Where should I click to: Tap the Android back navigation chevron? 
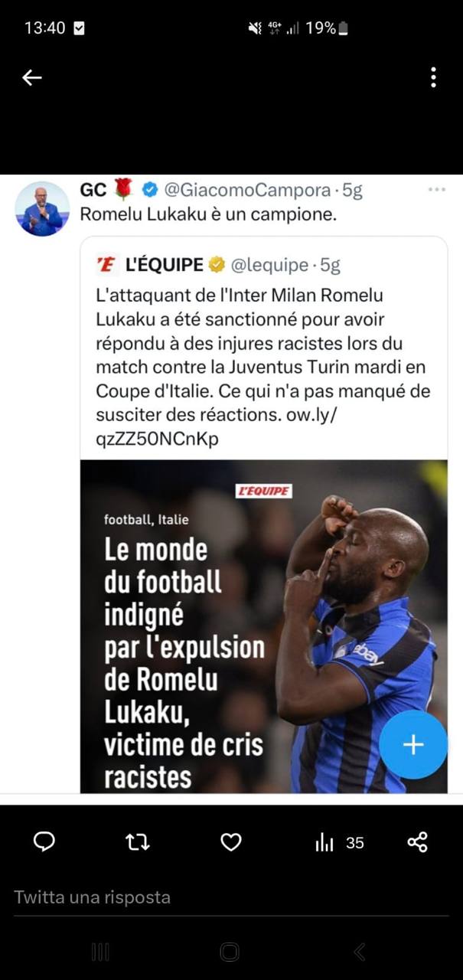coord(360,952)
